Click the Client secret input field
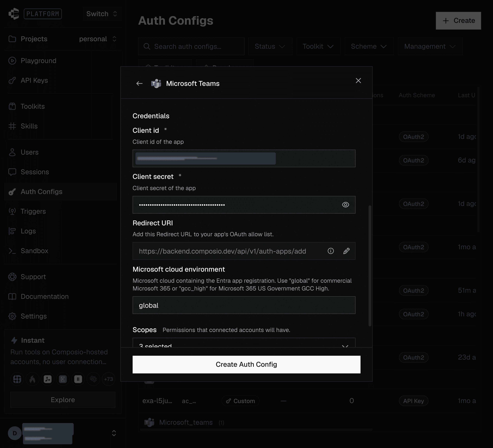This screenshot has height=448, width=493. click(244, 205)
